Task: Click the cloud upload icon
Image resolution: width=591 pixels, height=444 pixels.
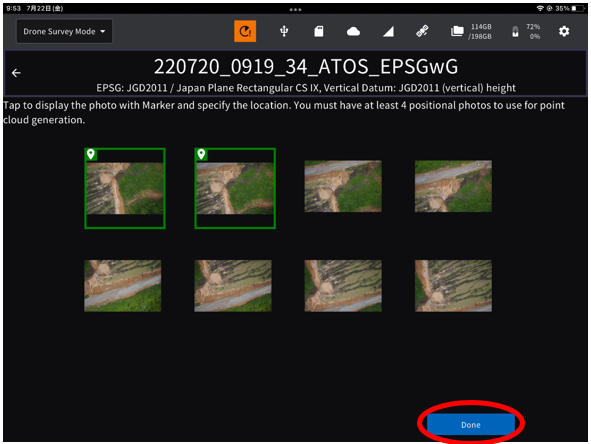Action: click(x=353, y=32)
